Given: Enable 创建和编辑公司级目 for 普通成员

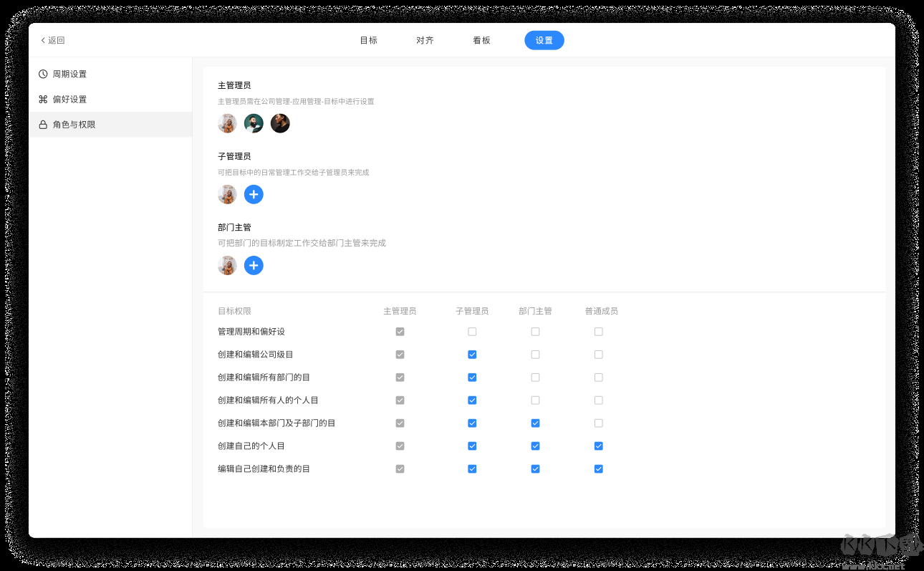Looking at the screenshot, I should point(599,355).
